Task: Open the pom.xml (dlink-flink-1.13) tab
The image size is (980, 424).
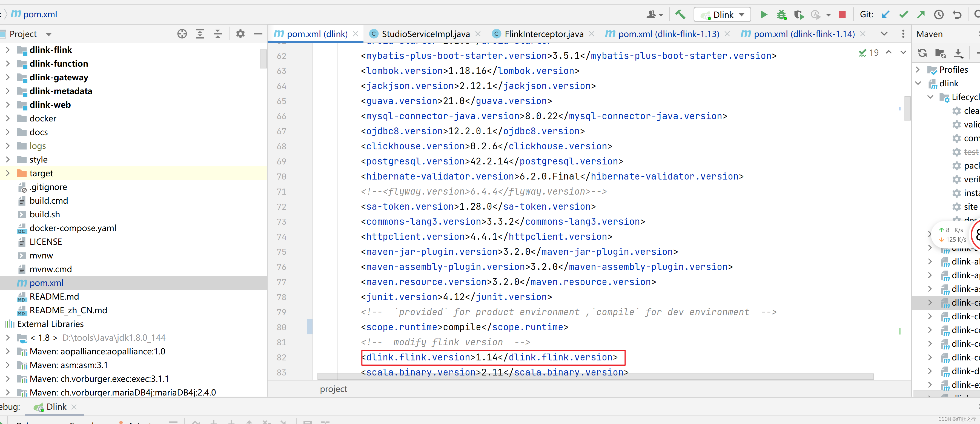Action: click(668, 34)
